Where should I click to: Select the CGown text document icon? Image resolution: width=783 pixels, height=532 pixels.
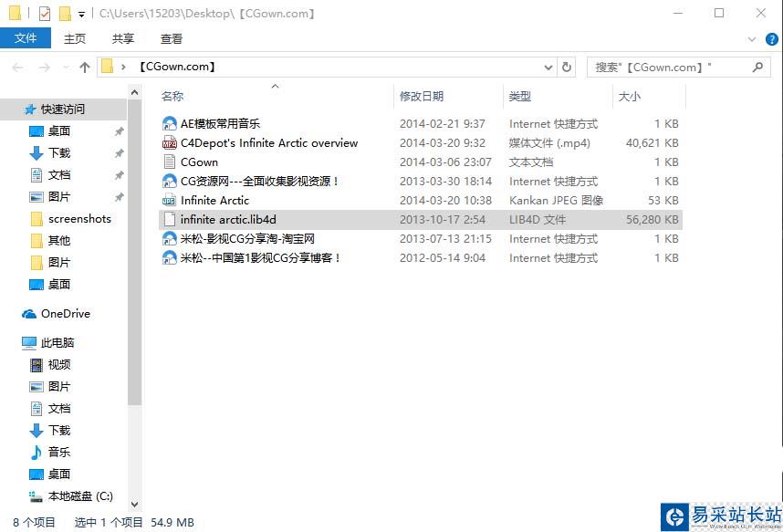tap(169, 162)
